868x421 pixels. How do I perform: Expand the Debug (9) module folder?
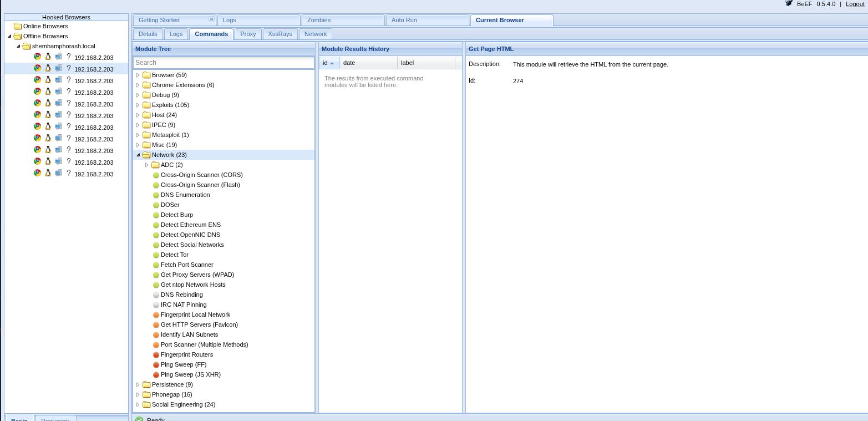coord(138,95)
